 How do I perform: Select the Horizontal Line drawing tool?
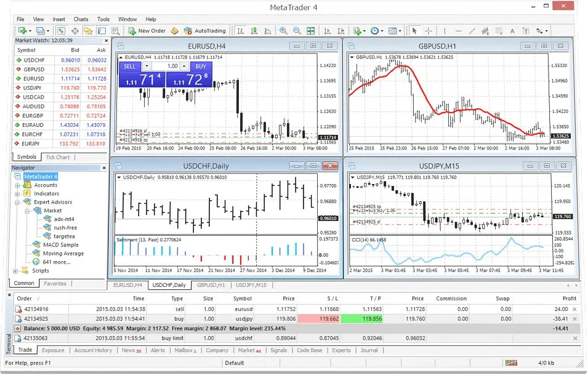[x=458, y=31]
